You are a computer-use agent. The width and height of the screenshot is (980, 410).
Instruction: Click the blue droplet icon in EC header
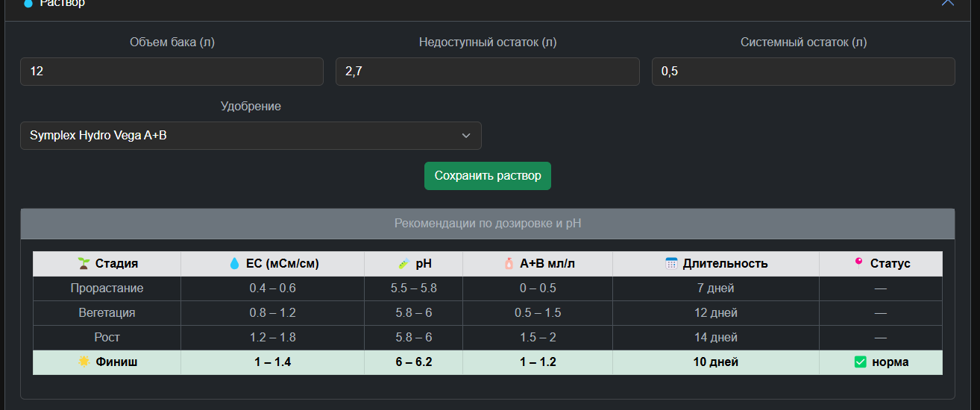tap(234, 263)
